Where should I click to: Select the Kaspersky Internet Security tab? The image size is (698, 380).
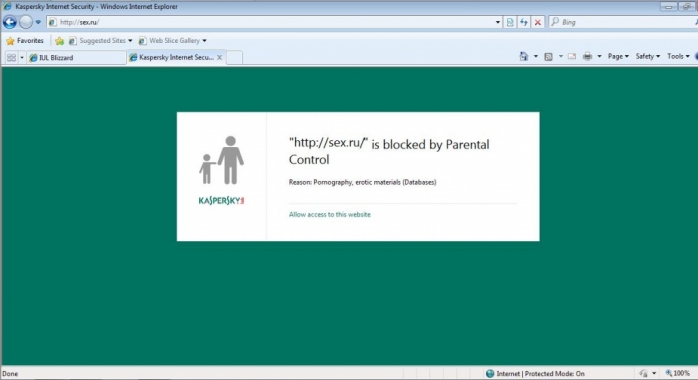pos(176,57)
